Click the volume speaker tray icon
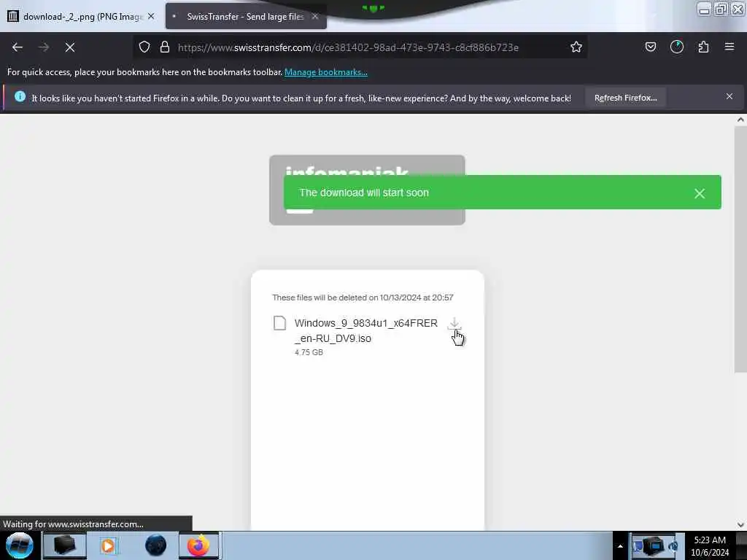Screen dimensions: 747x560 (674, 546)
